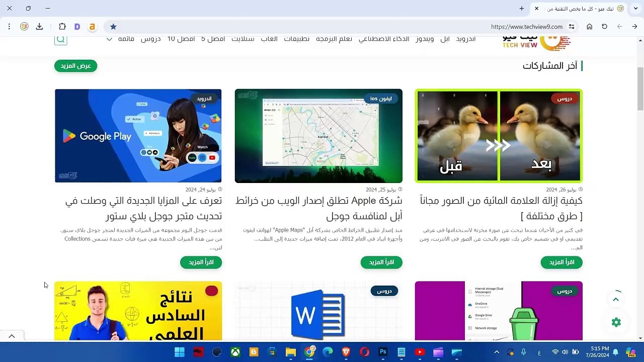This screenshot has height=362, width=644.
Task: Open File Explorer from the taskbar
Action: 291,352
